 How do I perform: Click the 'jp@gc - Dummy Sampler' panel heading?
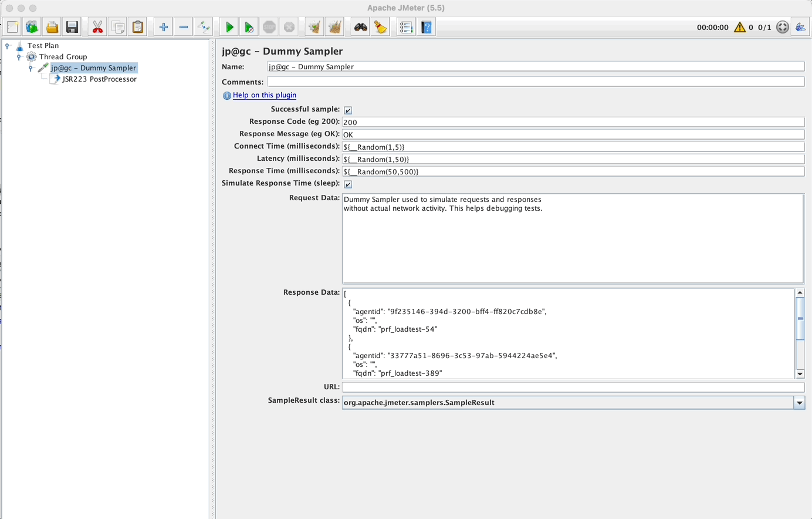[x=282, y=51]
